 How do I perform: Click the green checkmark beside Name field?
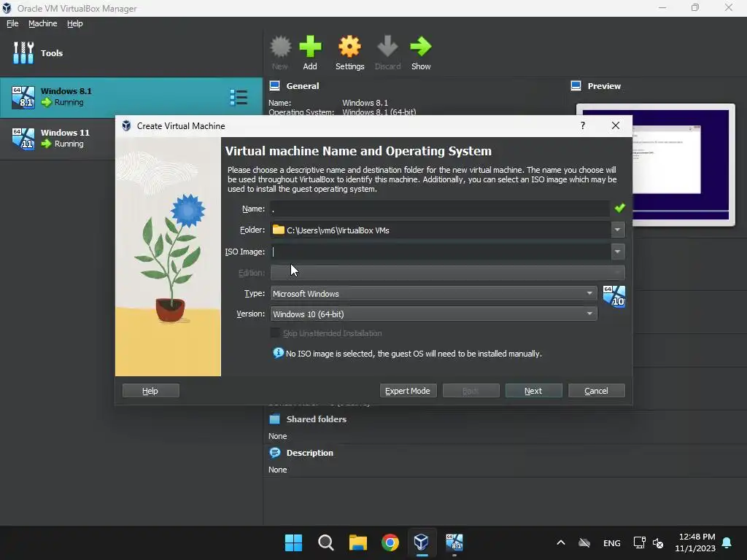point(619,208)
